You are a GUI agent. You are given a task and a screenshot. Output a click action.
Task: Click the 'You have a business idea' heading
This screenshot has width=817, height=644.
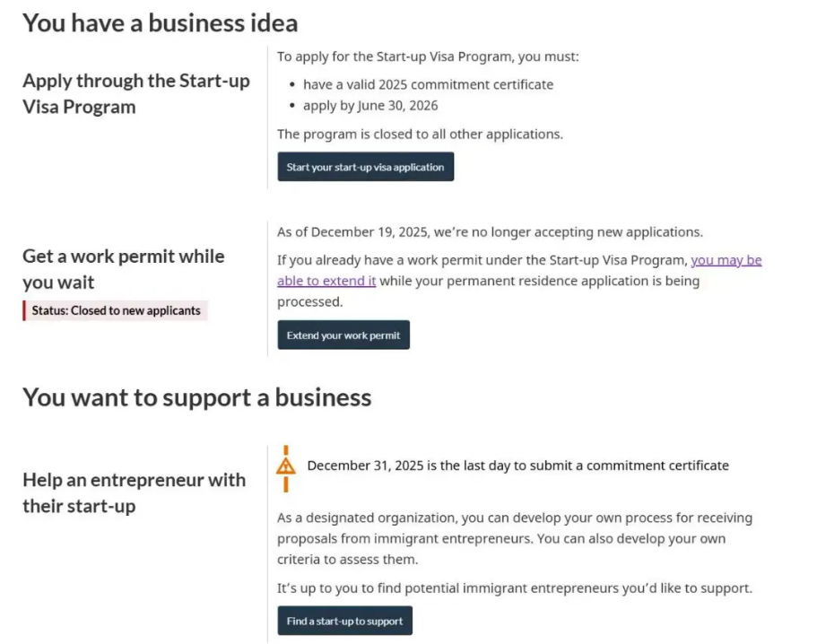coord(160,22)
